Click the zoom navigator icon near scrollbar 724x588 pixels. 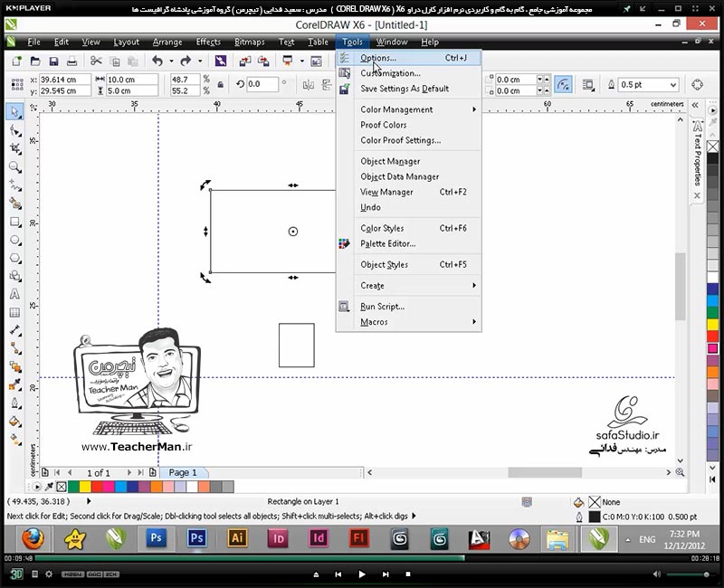pyautogui.click(x=680, y=472)
